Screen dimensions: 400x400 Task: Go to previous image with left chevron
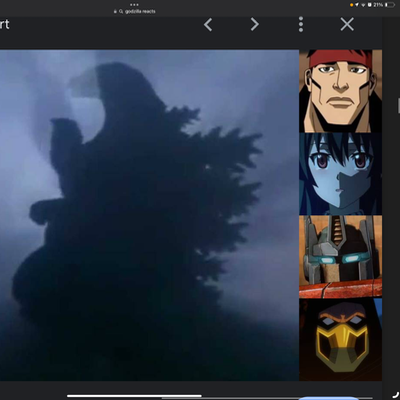point(208,25)
